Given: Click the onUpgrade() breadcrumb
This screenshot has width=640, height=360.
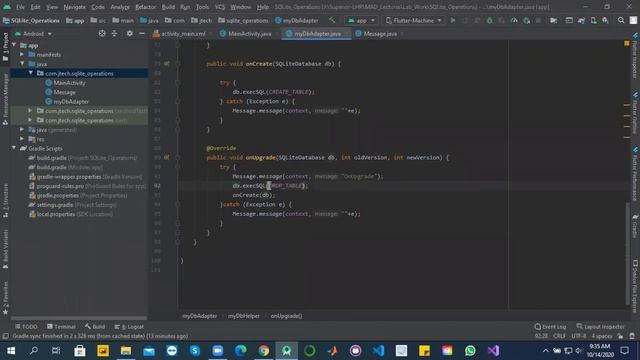Looking at the screenshot, I should click(x=286, y=316).
